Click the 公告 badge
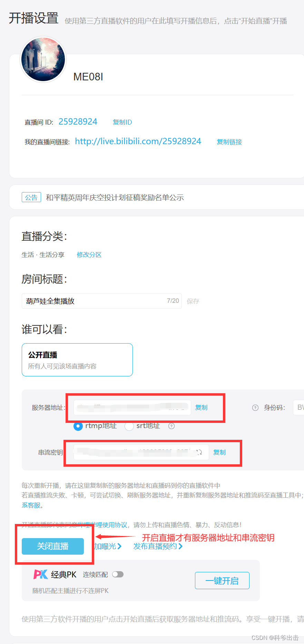The width and height of the screenshot is (304, 644). [31, 197]
